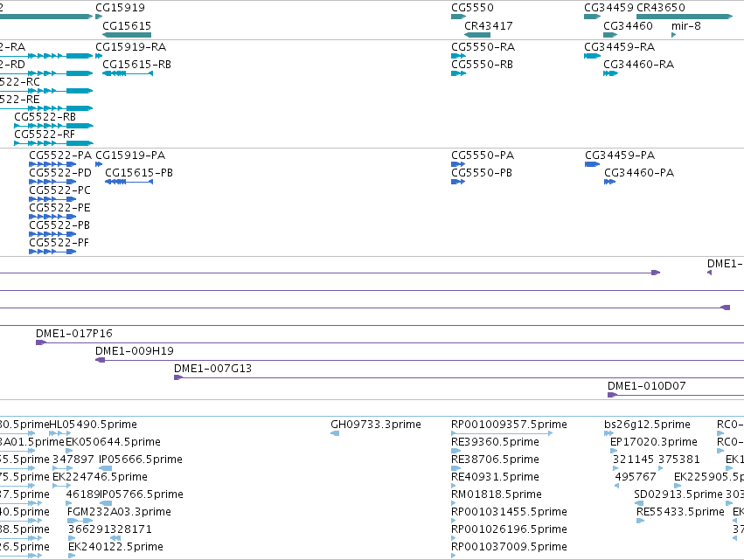The height and width of the screenshot is (560, 744).
Task: Select the mir-8 gene label
Action: 686,25
